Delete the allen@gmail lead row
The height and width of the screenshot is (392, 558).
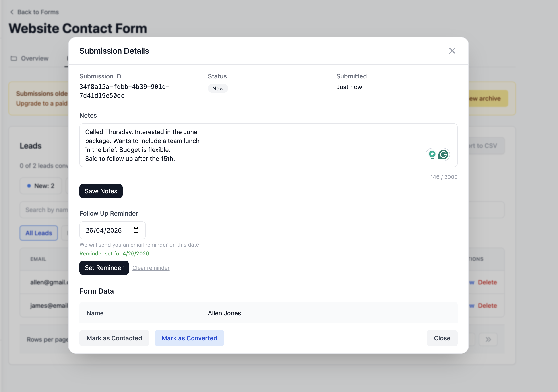click(487, 282)
